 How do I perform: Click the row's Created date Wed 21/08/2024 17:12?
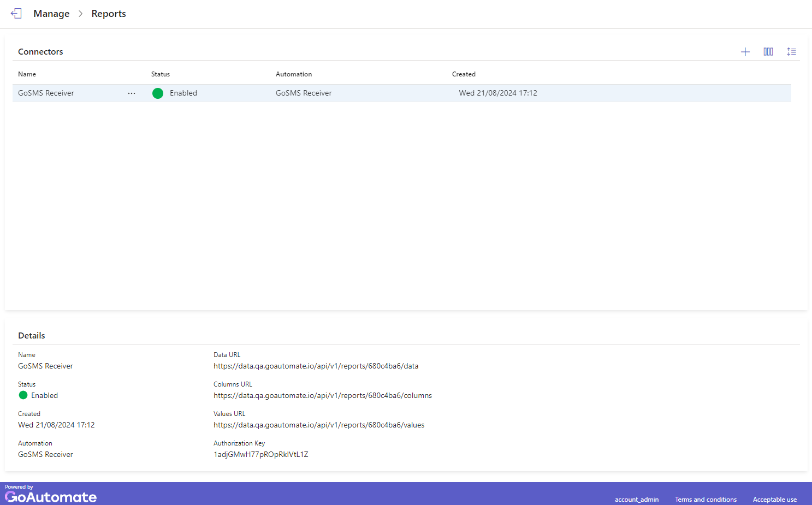click(x=498, y=93)
